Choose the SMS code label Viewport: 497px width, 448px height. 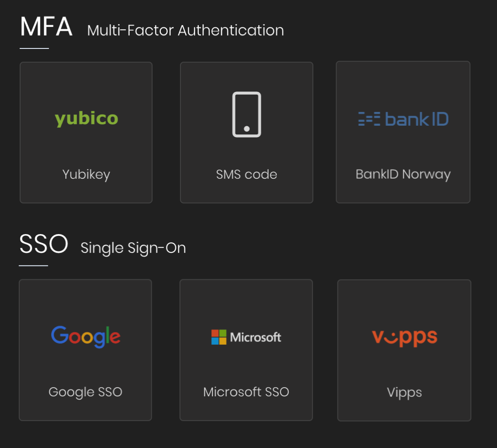pyautogui.click(x=247, y=174)
